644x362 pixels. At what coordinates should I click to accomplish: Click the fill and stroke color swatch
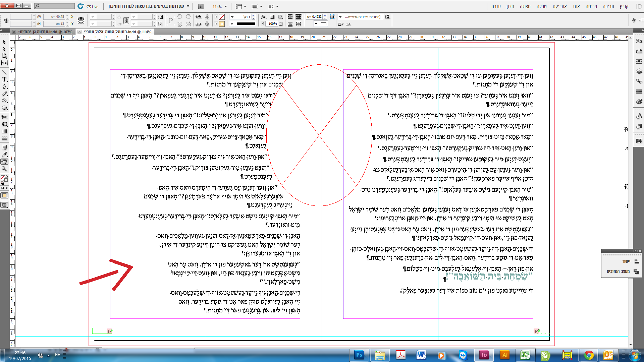coord(4,178)
